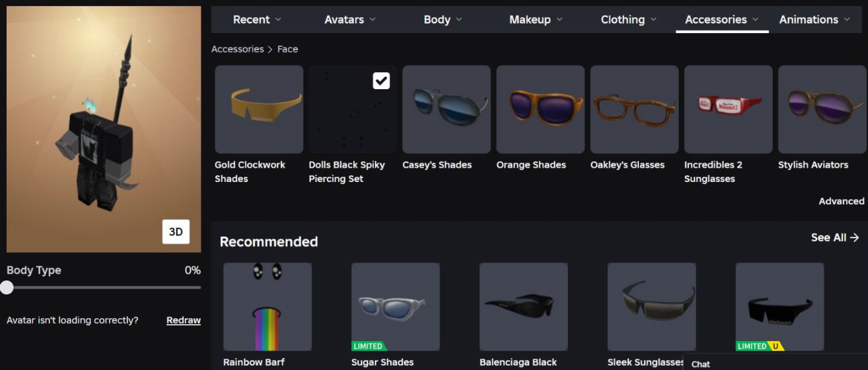
Task: Click the Dolls Black Spiky Piercing Set name
Action: [x=347, y=172]
